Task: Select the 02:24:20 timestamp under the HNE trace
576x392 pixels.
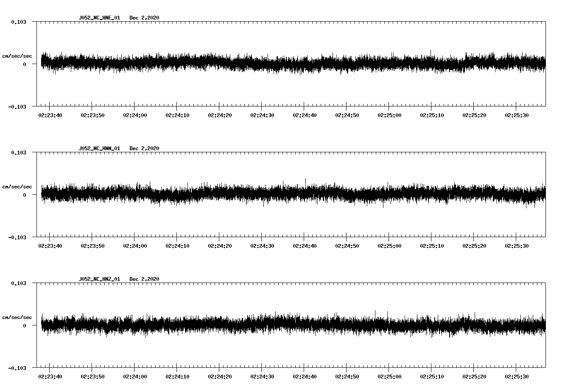Action: (220, 115)
